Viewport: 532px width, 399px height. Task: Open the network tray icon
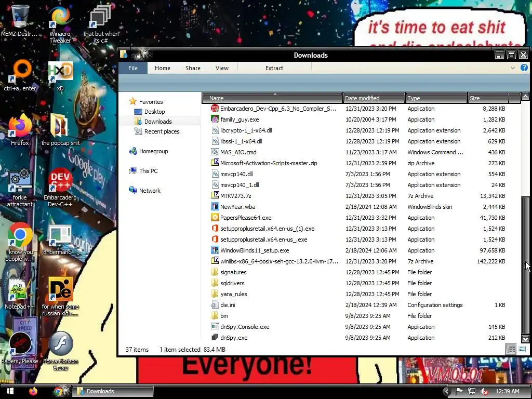tap(472, 391)
